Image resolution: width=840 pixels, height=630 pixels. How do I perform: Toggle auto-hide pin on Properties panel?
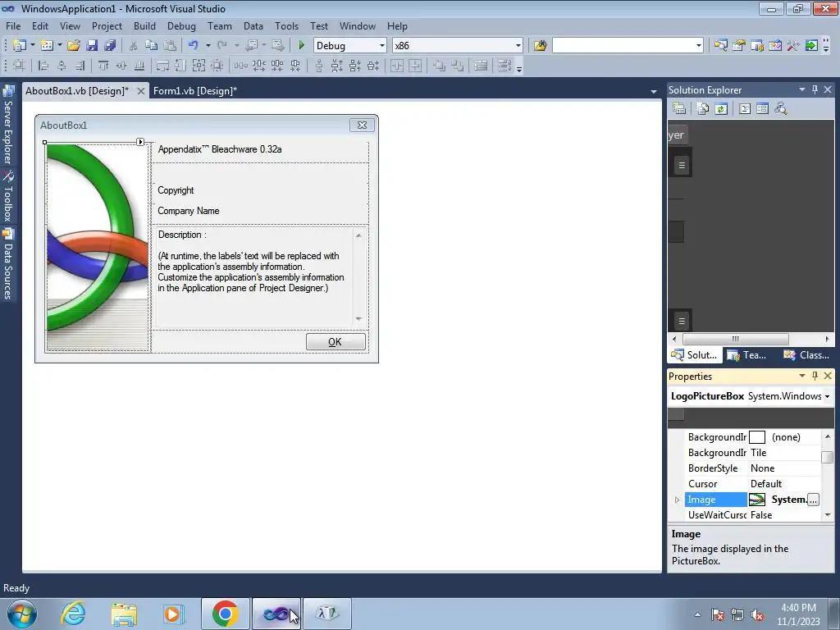tap(815, 376)
